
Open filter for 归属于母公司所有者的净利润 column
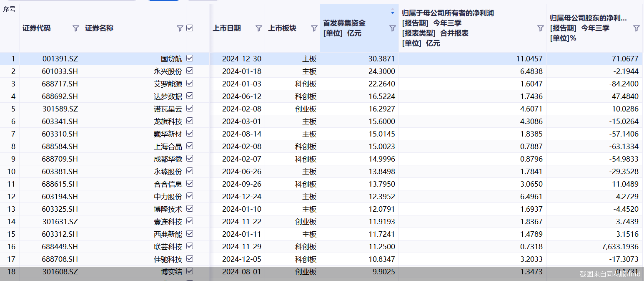coord(540,28)
